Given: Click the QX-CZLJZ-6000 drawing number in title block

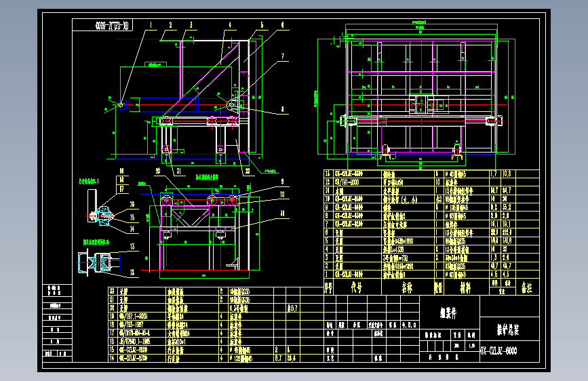Looking at the screenshot, I should tap(498, 351).
